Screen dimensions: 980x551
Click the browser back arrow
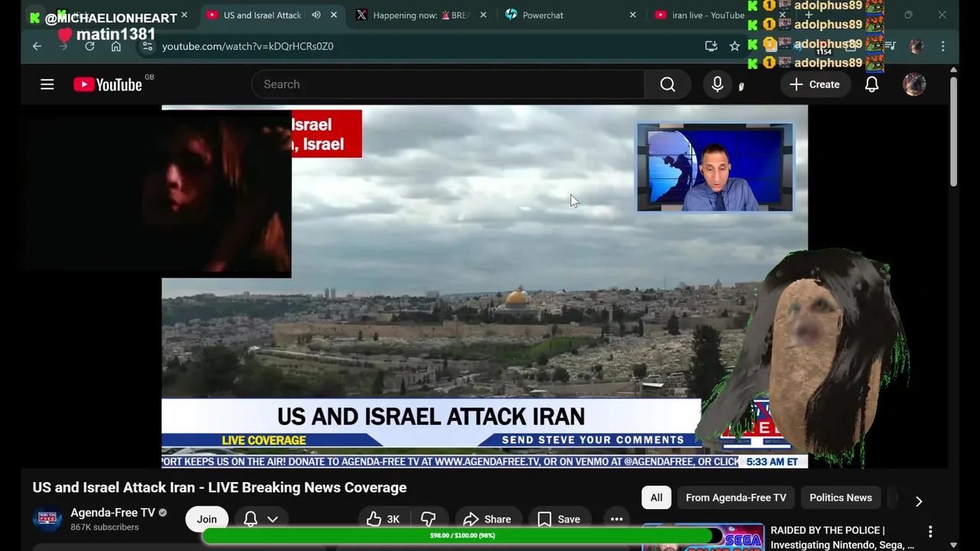point(37,46)
